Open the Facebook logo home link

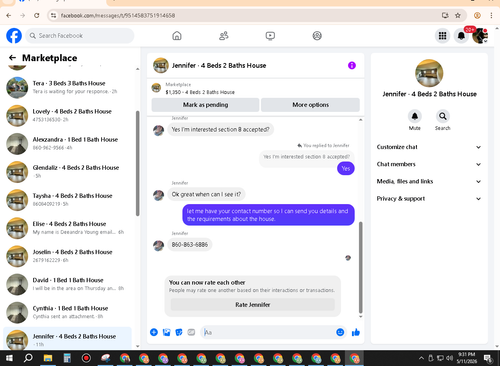pos(14,36)
